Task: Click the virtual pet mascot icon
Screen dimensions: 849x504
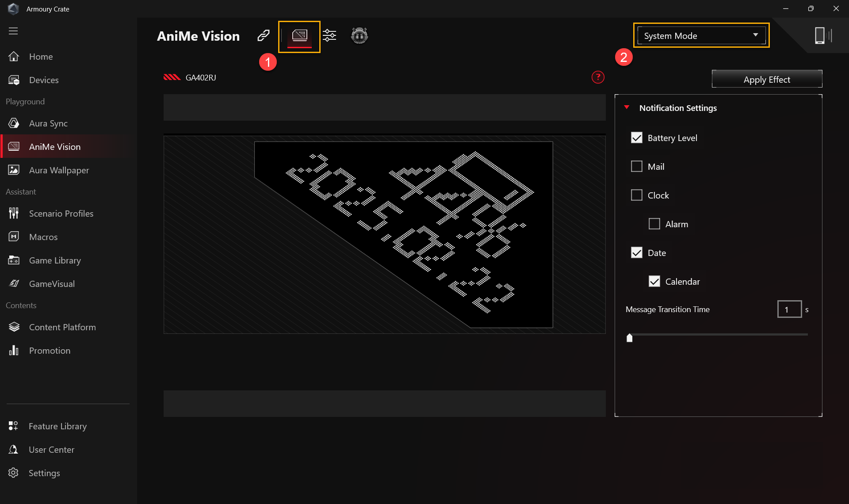Action: click(x=359, y=35)
